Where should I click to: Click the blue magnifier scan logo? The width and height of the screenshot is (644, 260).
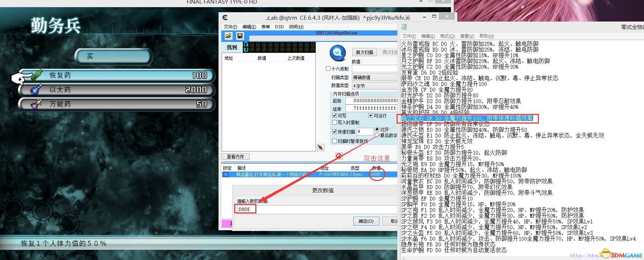coord(337,53)
